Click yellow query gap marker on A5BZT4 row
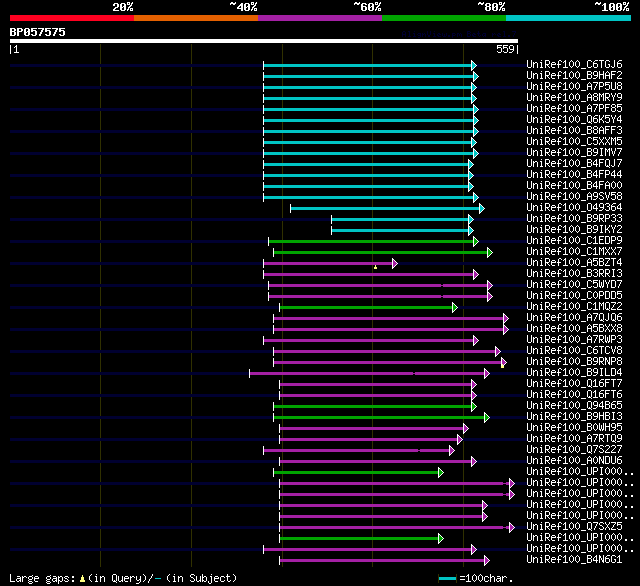Screen dimensions: 640x586 point(376,267)
